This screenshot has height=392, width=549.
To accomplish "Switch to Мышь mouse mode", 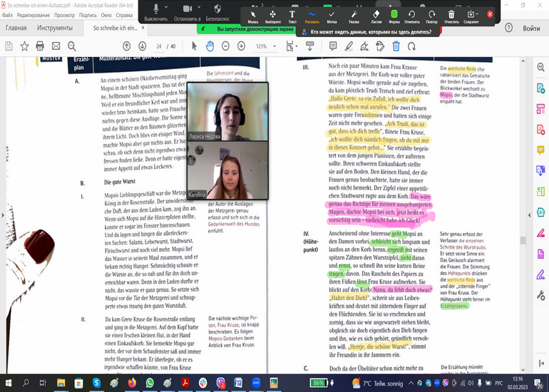I will [x=253, y=14].
